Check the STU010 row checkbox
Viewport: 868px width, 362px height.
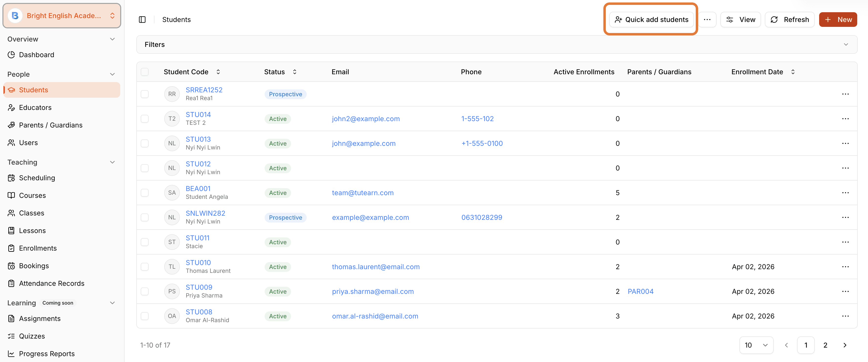point(145,267)
